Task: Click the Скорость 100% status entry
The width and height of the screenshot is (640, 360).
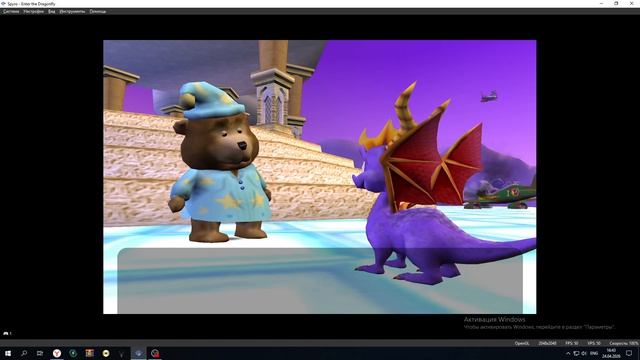Action: tap(624, 343)
